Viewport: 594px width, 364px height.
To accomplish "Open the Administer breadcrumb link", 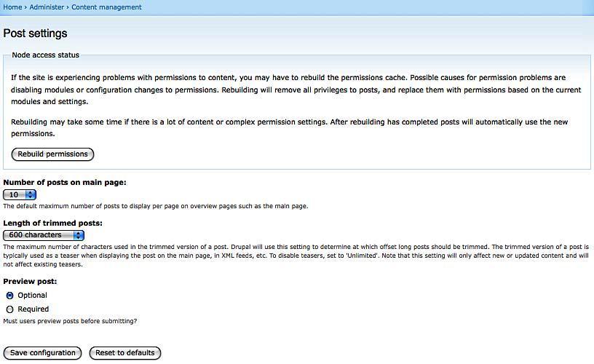I will coord(47,7).
